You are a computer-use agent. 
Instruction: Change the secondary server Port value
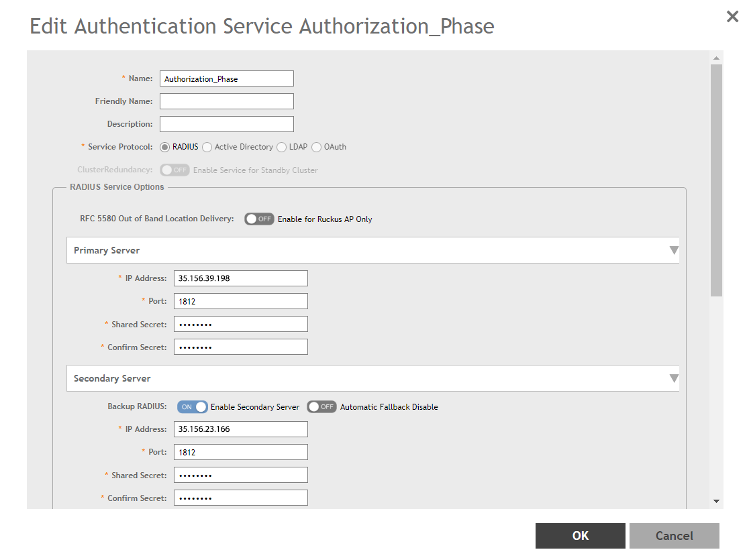point(240,451)
